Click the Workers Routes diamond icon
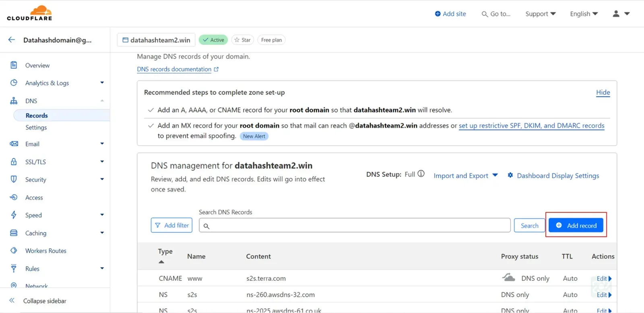 [x=14, y=250]
